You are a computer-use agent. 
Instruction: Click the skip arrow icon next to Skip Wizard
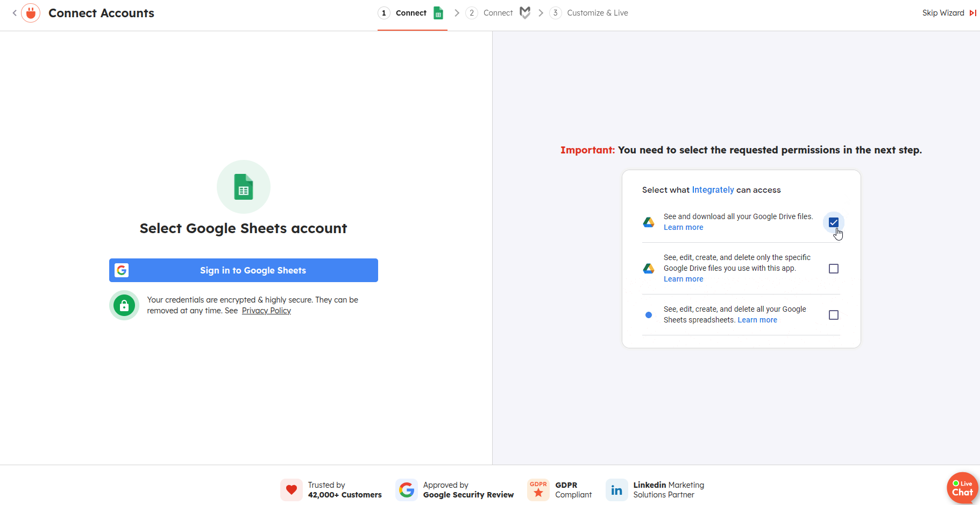tap(973, 13)
